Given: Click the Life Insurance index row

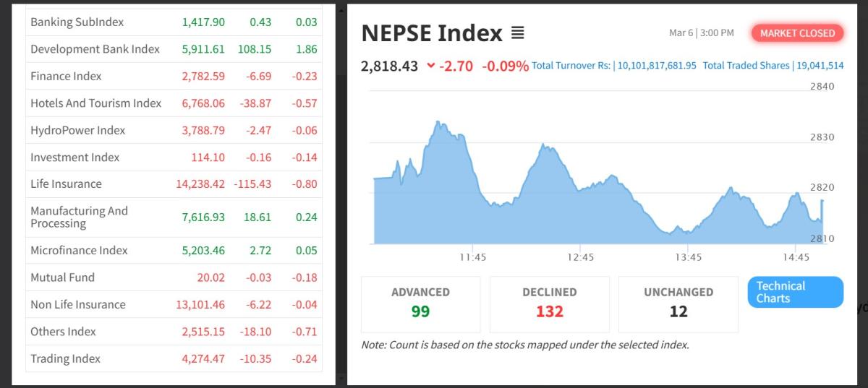Looking at the screenshot, I should (x=66, y=184).
